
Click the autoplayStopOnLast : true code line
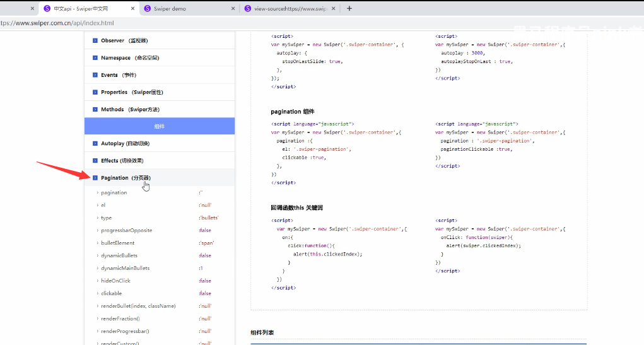click(476, 62)
